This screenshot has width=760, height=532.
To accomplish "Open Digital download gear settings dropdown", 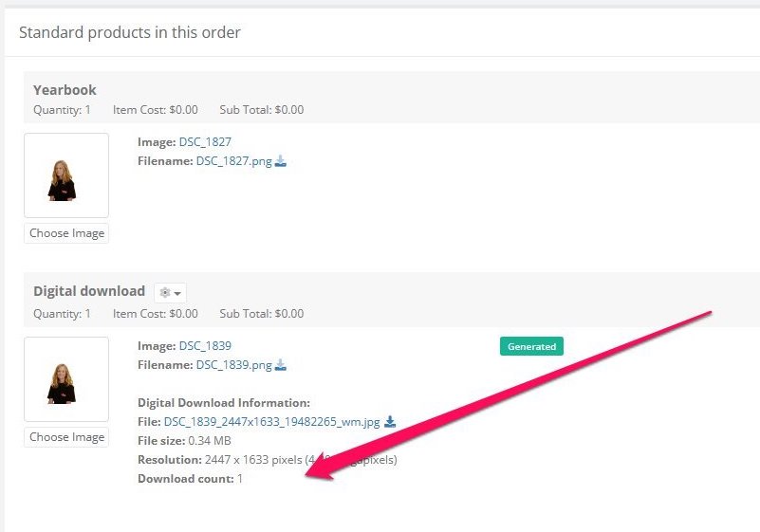I will pos(170,293).
